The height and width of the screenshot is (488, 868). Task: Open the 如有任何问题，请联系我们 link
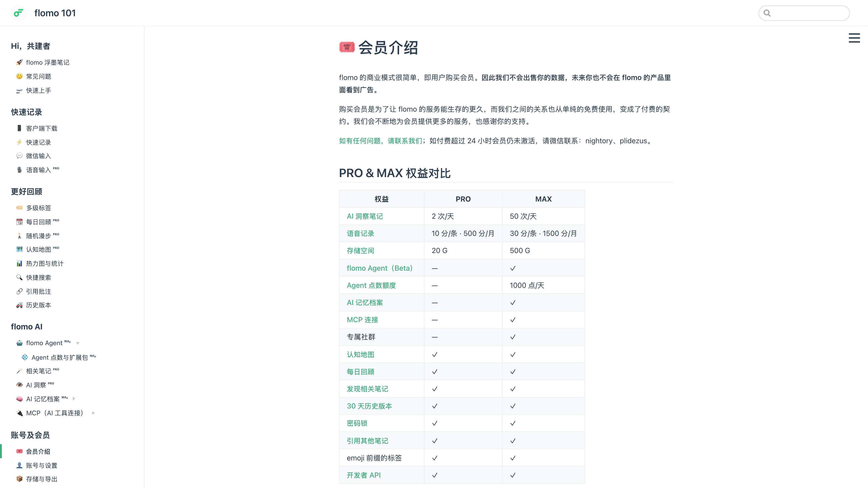380,141
